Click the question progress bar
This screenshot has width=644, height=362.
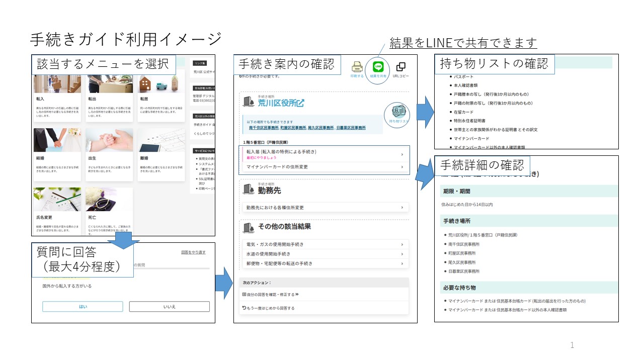[172, 268]
